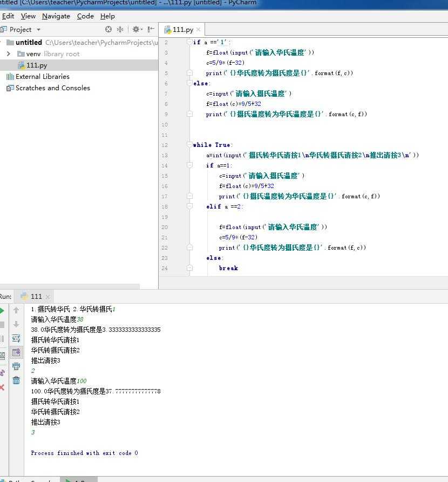Pause output in the Run panel
The width and height of the screenshot is (448, 482).
[2, 339]
